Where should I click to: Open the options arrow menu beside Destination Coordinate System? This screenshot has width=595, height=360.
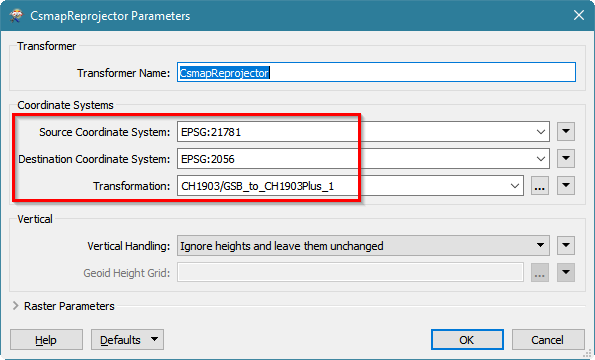tap(566, 158)
